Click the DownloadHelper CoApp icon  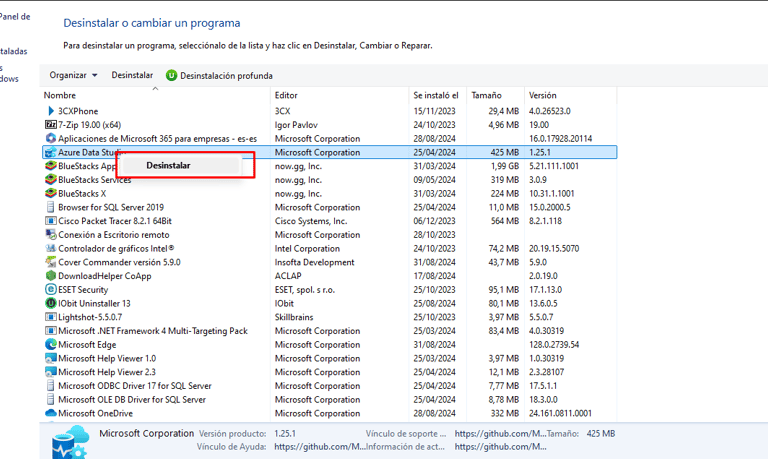pyautogui.click(x=50, y=276)
